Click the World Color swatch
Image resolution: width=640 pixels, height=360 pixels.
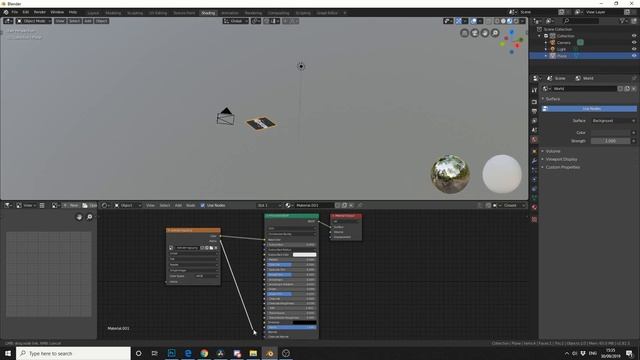coord(610,133)
